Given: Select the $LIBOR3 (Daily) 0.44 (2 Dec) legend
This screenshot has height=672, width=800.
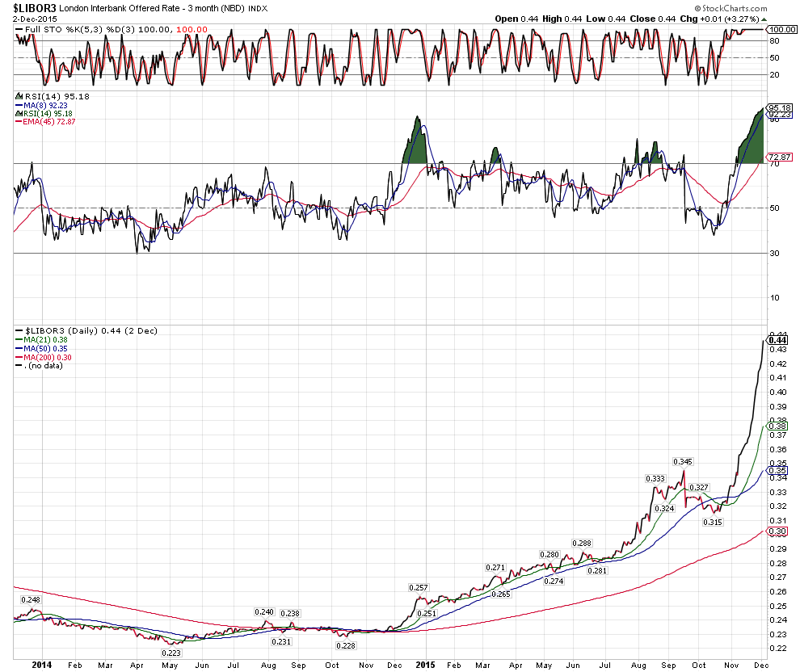Looking at the screenshot, I should click(91, 331).
